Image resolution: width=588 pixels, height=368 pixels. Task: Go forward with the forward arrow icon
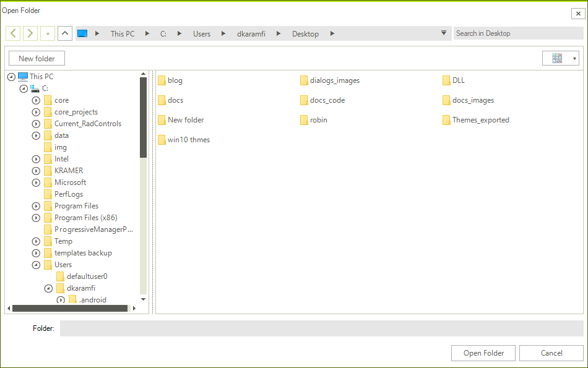click(x=30, y=33)
